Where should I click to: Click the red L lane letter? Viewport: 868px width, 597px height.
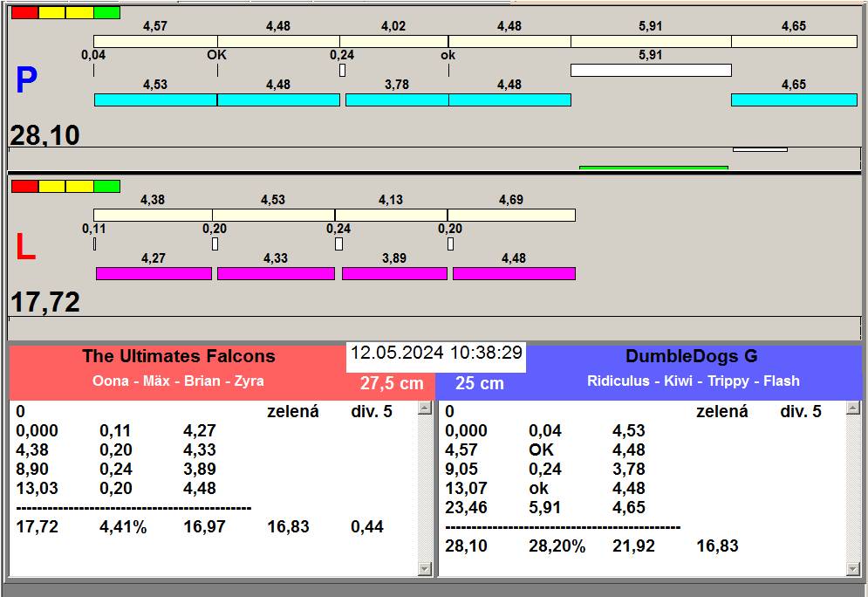click(25, 247)
